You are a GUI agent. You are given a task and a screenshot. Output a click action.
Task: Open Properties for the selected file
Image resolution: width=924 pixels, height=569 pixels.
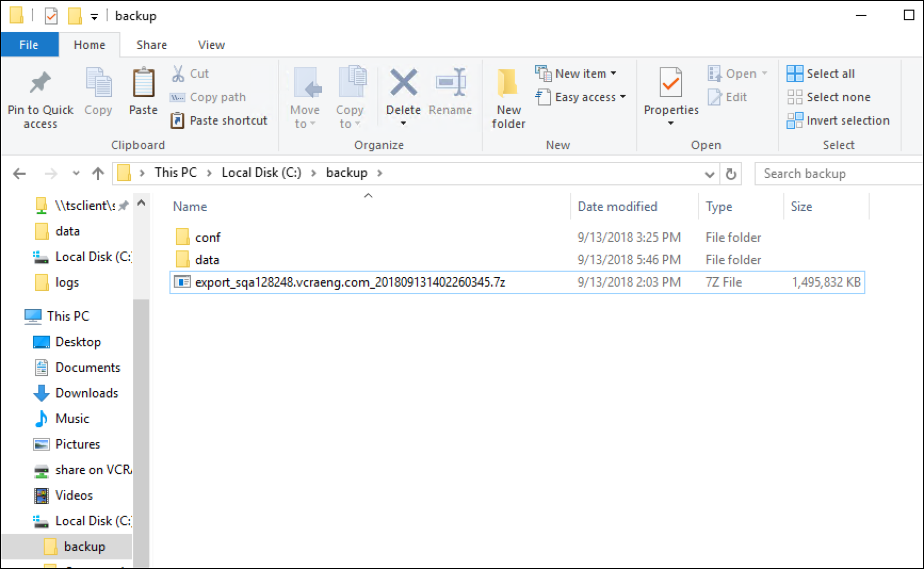pyautogui.click(x=670, y=97)
